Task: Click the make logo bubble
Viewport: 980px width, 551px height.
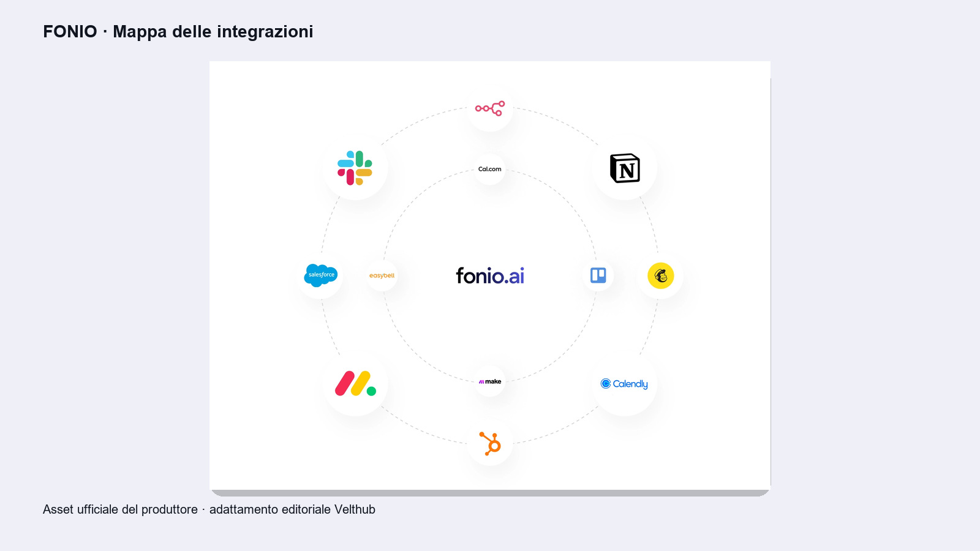Action: click(490, 381)
